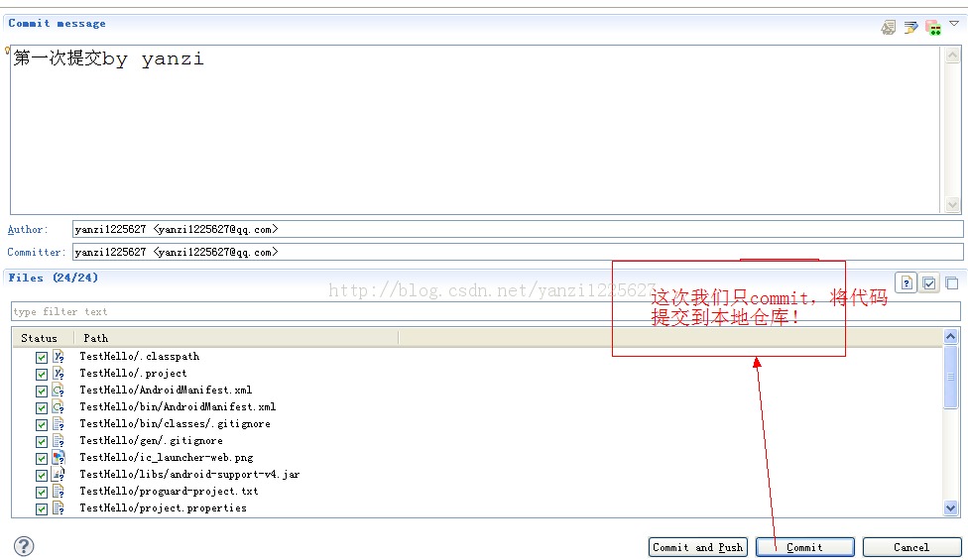Click into the commit message text area
968x560 pixels.
tap(477, 130)
